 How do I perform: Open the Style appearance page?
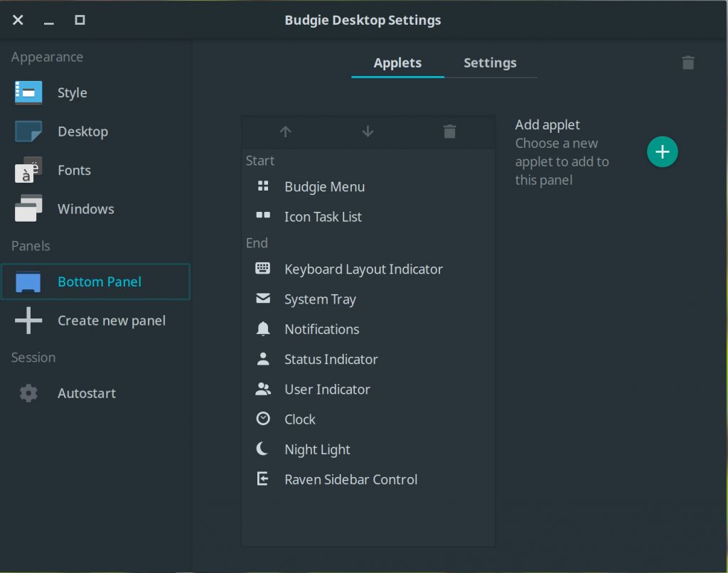pos(96,92)
